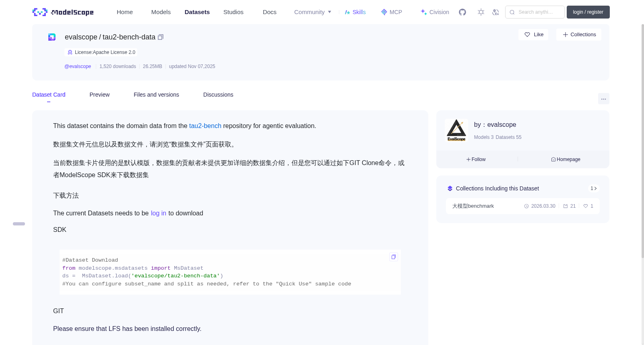Open the GitHub icon link
This screenshot has width=644, height=345.
tap(462, 12)
